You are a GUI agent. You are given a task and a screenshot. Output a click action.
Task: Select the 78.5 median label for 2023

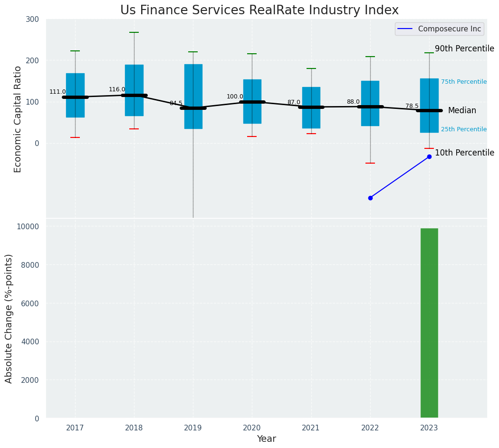[412, 106]
